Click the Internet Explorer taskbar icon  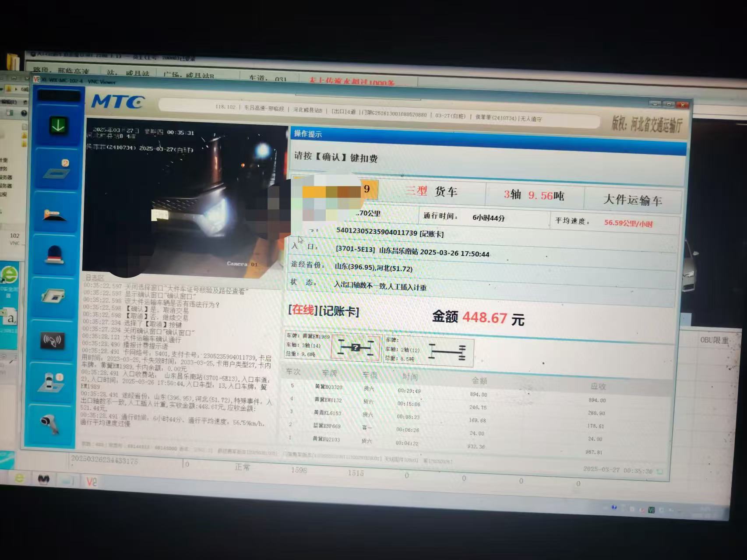point(20,478)
